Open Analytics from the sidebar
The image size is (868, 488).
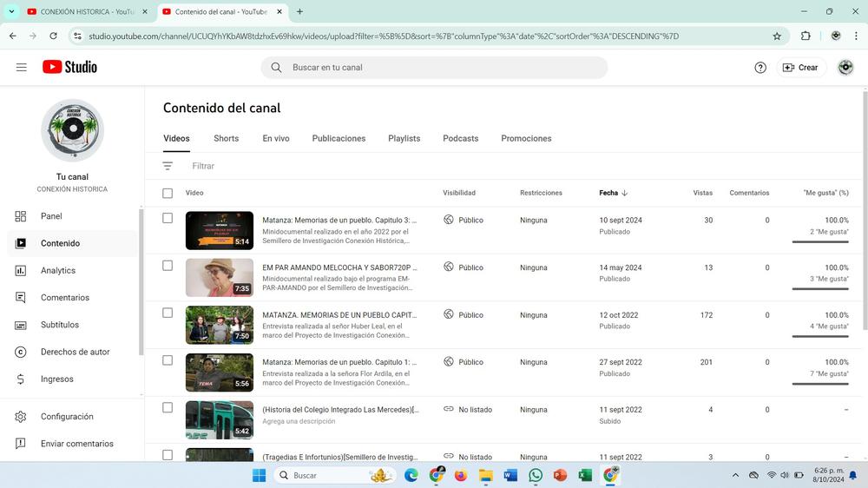point(58,271)
